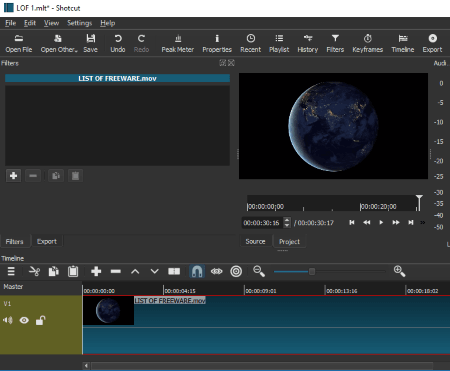Split clip at playhead in timeline

coord(174,271)
